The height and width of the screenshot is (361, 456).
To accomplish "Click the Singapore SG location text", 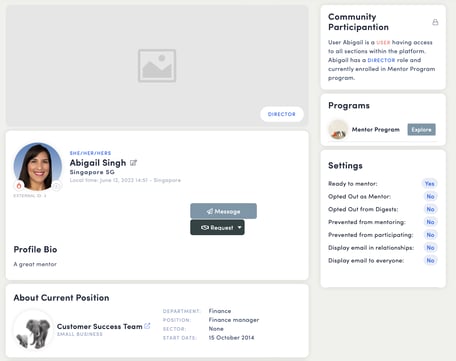I will click(x=92, y=172).
